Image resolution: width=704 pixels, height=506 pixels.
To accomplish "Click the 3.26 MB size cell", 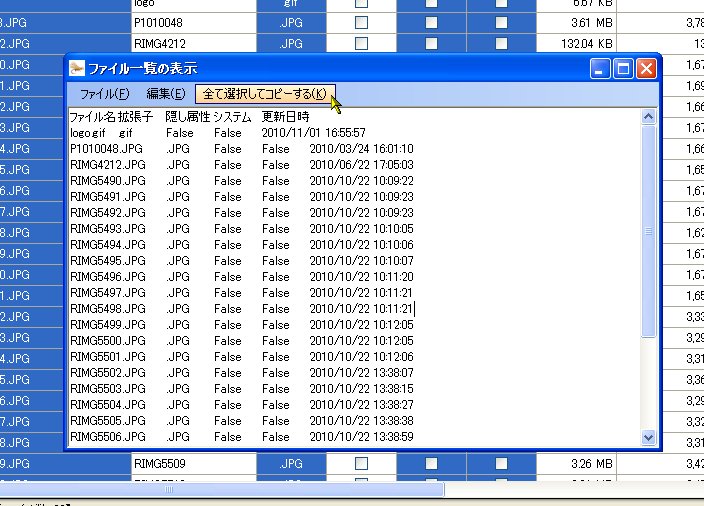I will (576, 463).
